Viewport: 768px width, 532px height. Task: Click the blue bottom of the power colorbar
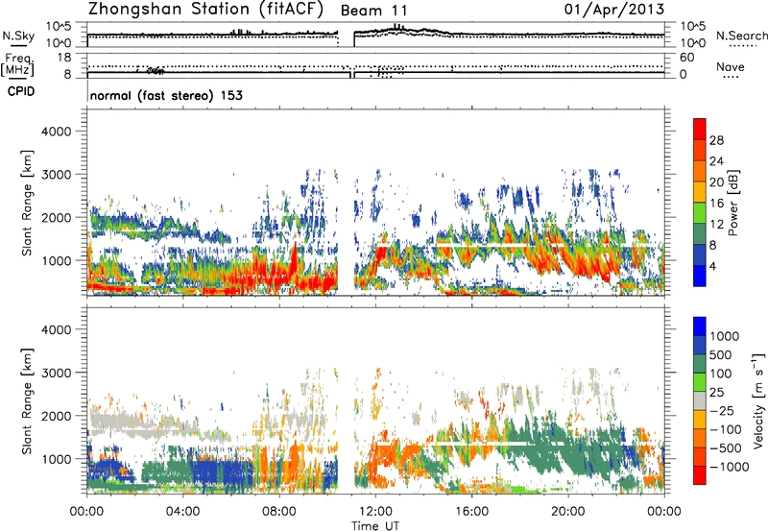[700, 276]
